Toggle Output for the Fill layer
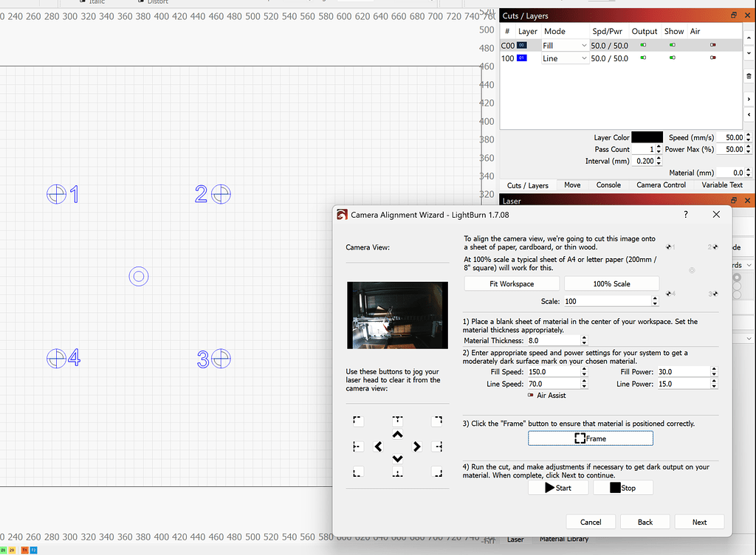756x555 pixels. [x=643, y=45]
